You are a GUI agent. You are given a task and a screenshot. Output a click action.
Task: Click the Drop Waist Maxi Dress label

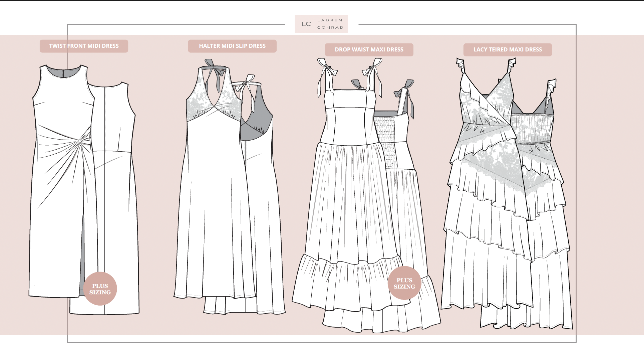click(x=369, y=50)
